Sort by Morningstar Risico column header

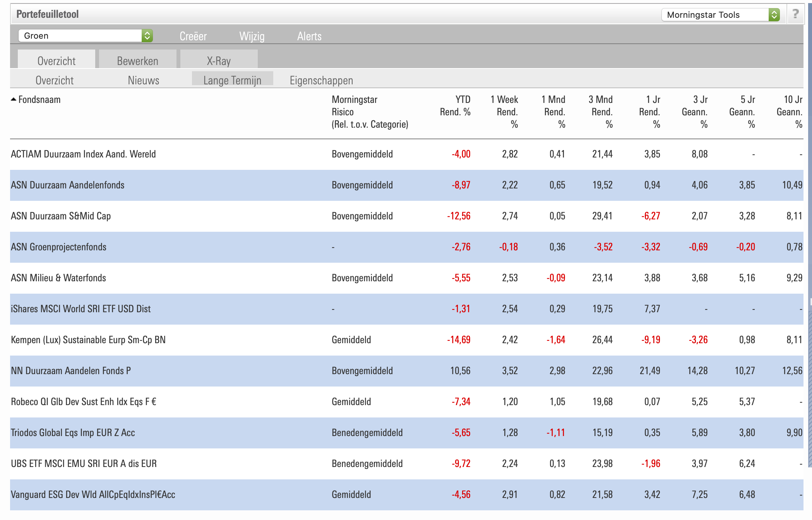tap(370, 112)
